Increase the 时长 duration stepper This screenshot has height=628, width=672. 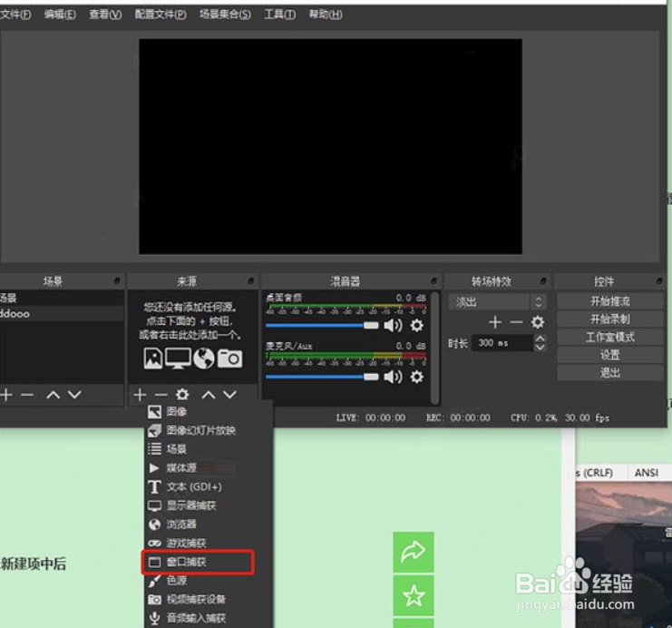click(x=540, y=339)
